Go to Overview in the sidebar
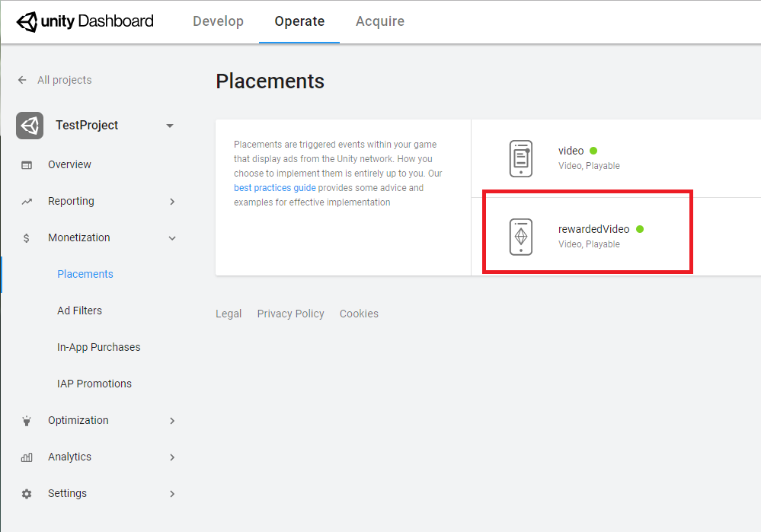 pos(69,165)
